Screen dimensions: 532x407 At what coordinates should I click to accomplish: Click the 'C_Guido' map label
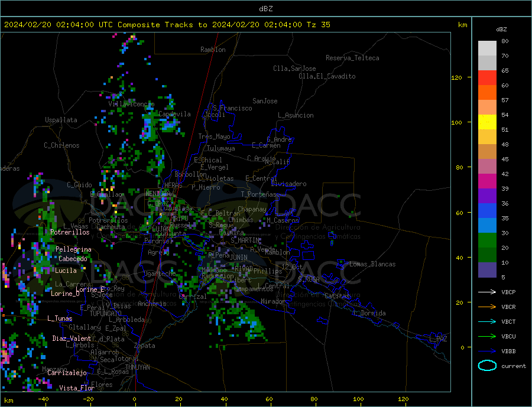79,185
